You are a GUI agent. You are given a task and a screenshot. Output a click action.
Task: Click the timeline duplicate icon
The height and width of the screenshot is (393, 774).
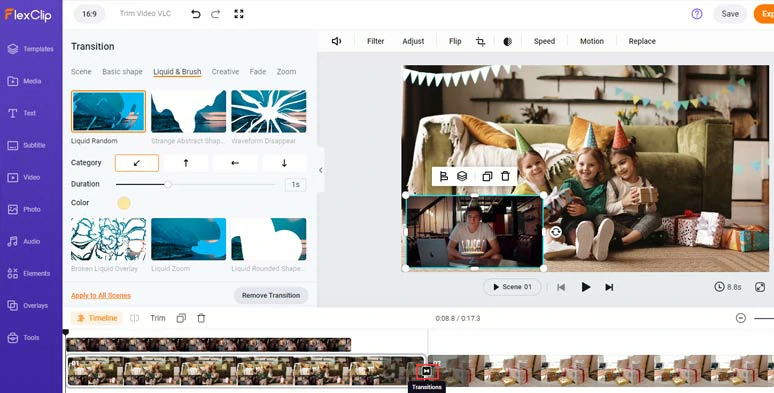click(x=181, y=318)
